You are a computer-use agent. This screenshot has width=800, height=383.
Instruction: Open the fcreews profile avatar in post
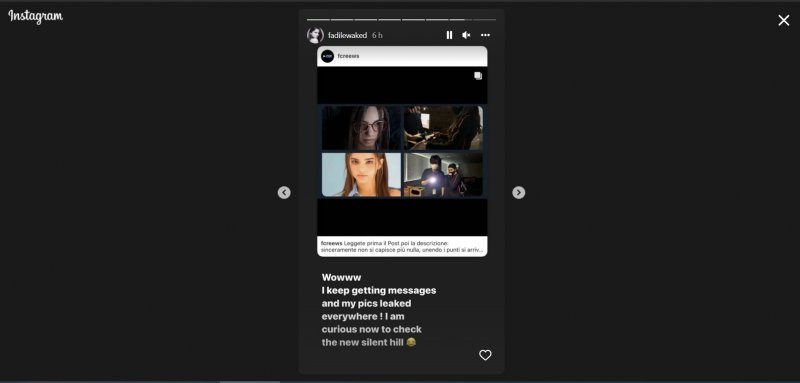[328, 56]
